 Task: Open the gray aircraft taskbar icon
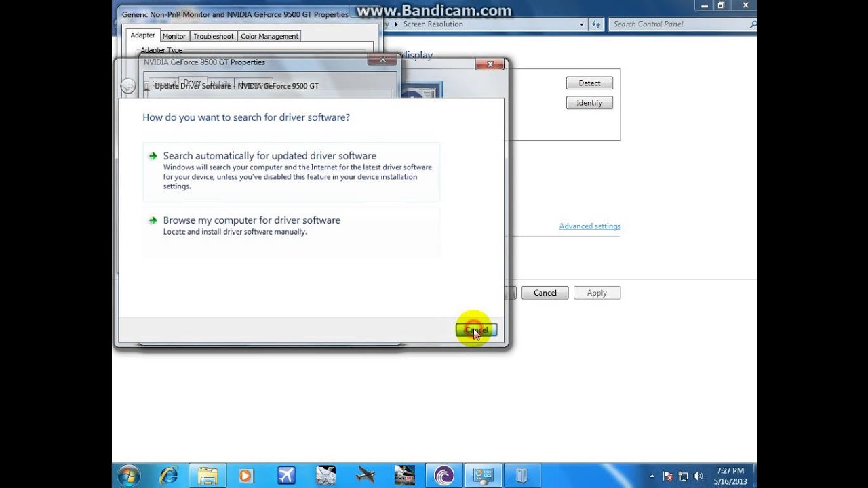tap(366, 475)
